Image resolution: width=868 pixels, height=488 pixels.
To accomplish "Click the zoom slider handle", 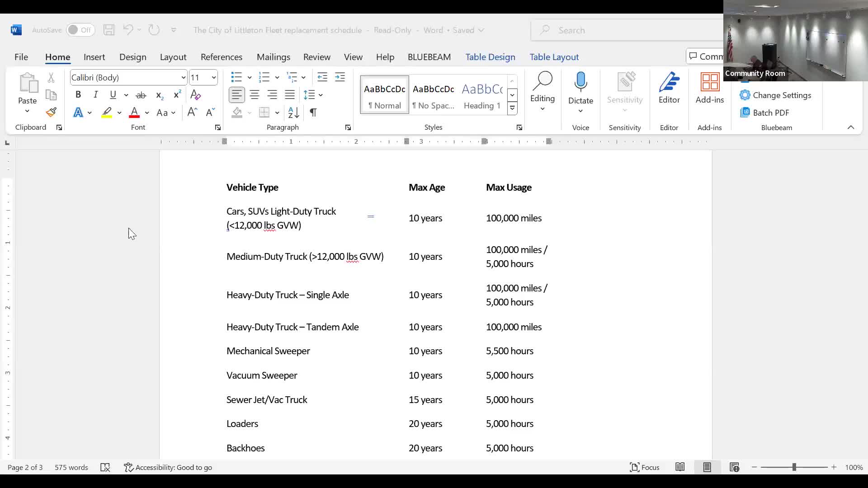I will [794, 467].
